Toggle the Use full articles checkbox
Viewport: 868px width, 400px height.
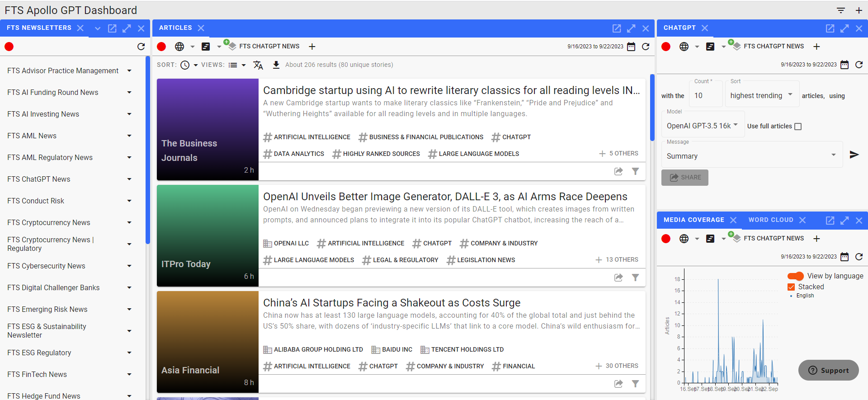[x=798, y=127]
